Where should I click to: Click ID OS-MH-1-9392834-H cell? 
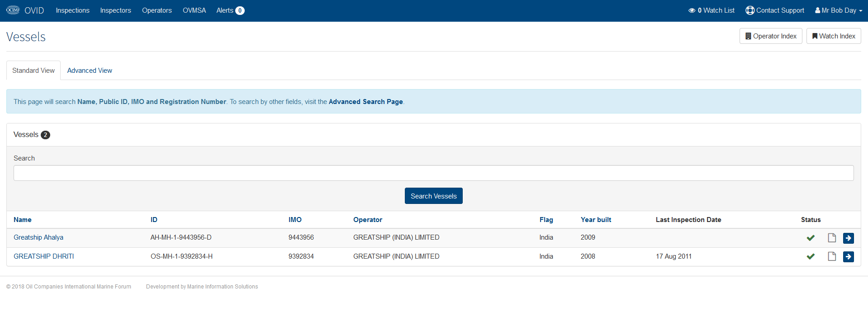tap(181, 256)
